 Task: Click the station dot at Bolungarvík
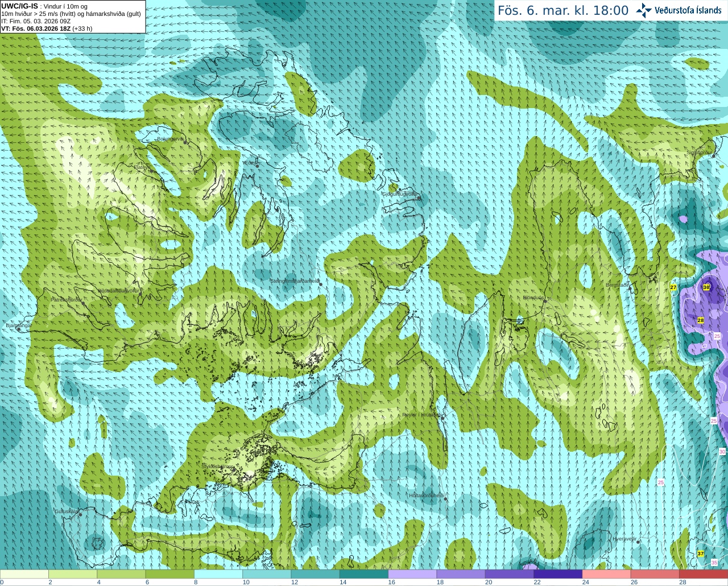click(185, 142)
